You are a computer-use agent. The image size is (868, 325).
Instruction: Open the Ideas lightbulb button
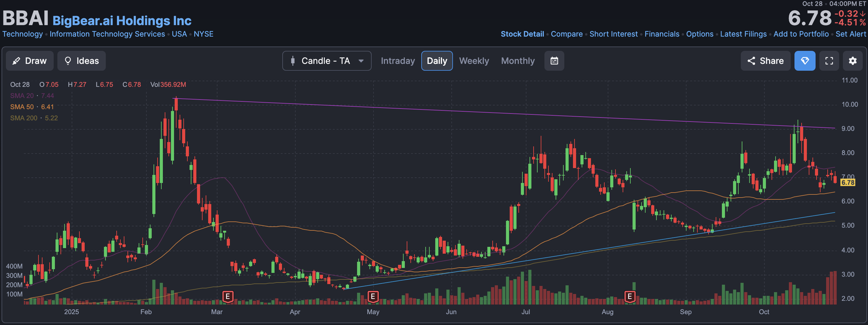[x=82, y=60]
